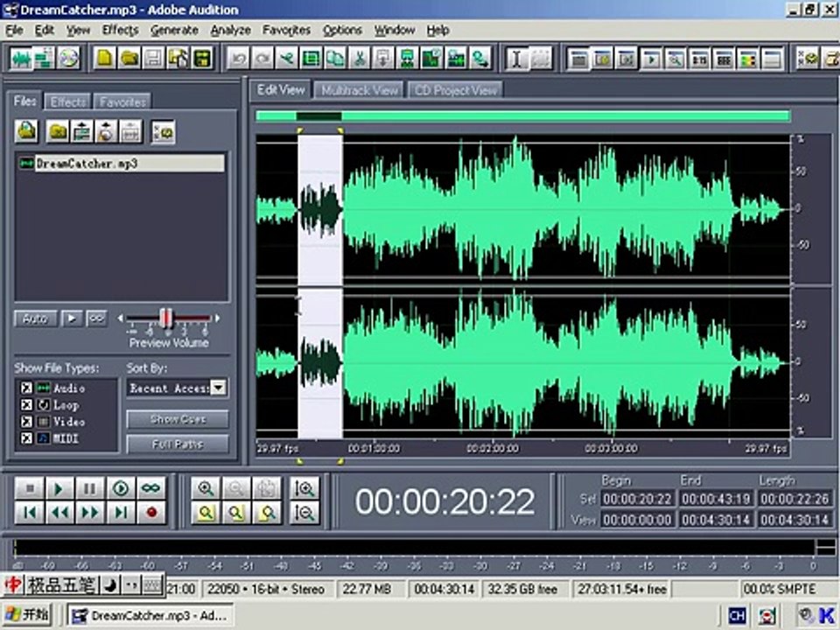Viewport: 840px width, 630px height.
Task: Open the Favorites tab in left panel
Action: tap(122, 101)
